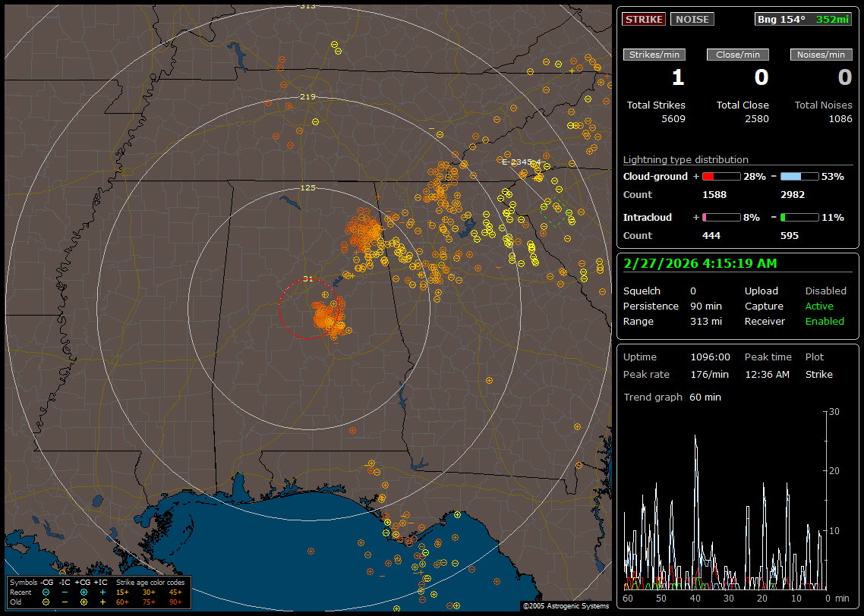Click the STRIKE indicator button
The width and height of the screenshot is (864, 616).
[644, 19]
